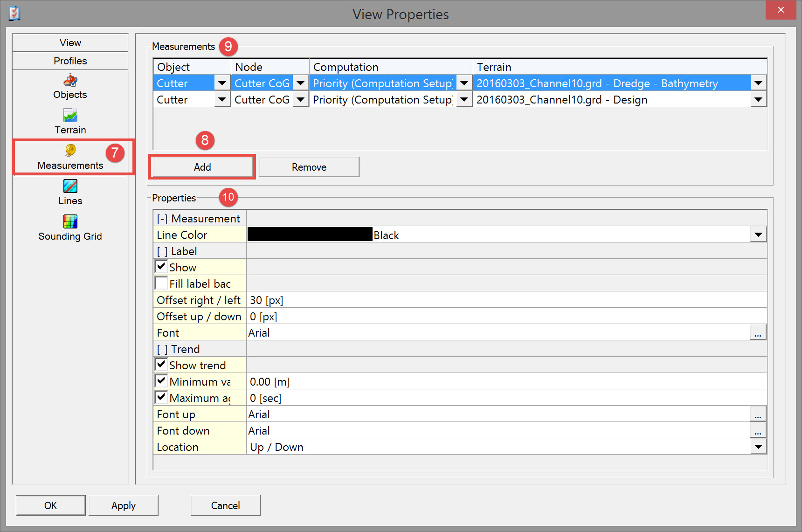Image resolution: width=802 pixels, height=532 pixels.
Task: Open font picker for Font down
Action: (758, 431)
